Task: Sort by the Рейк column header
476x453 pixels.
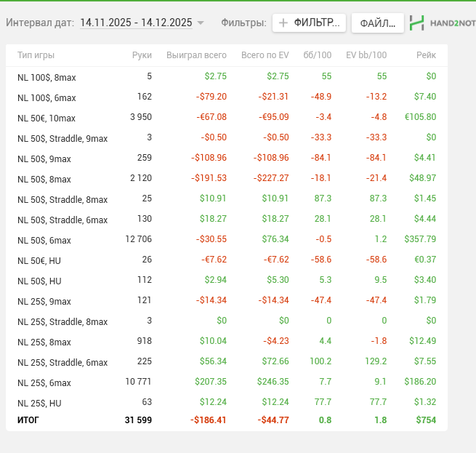Action: (x=426, y=55)
